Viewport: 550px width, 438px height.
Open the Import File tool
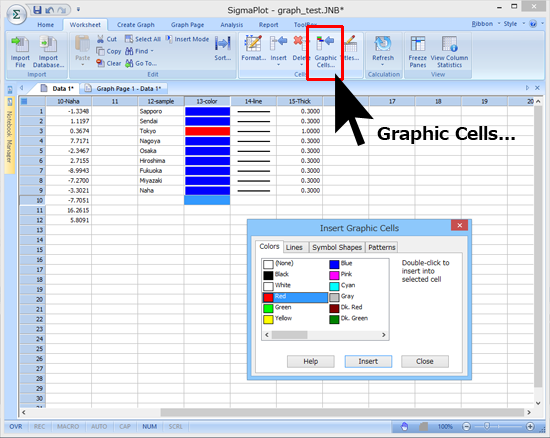tap(20, 52)
